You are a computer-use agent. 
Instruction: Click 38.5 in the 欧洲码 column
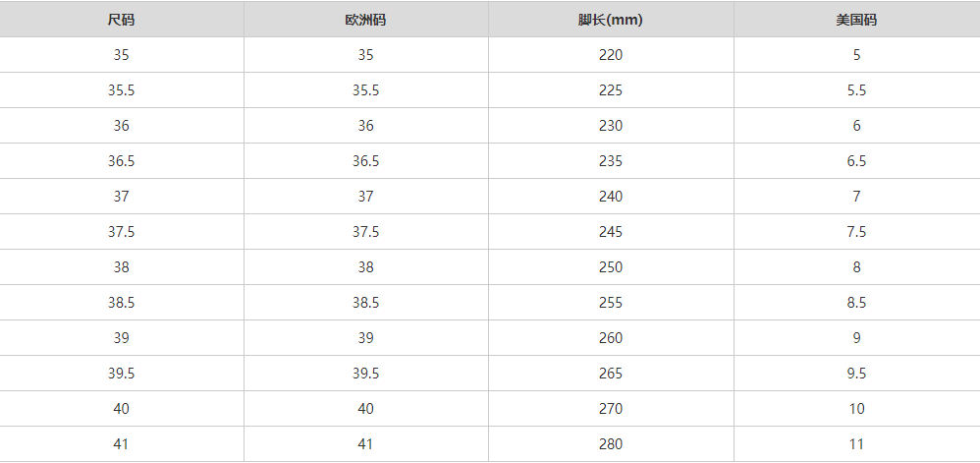(365, 303)
